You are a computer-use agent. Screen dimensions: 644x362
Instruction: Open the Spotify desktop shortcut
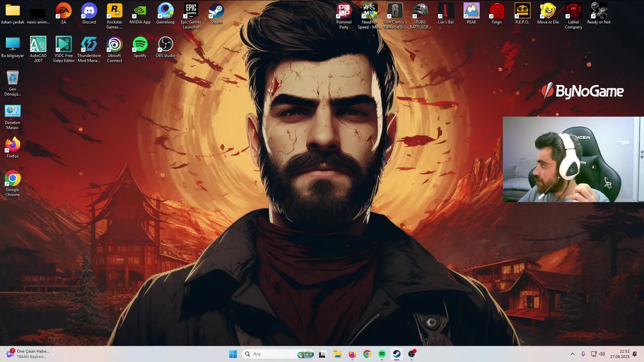point(140,47)
